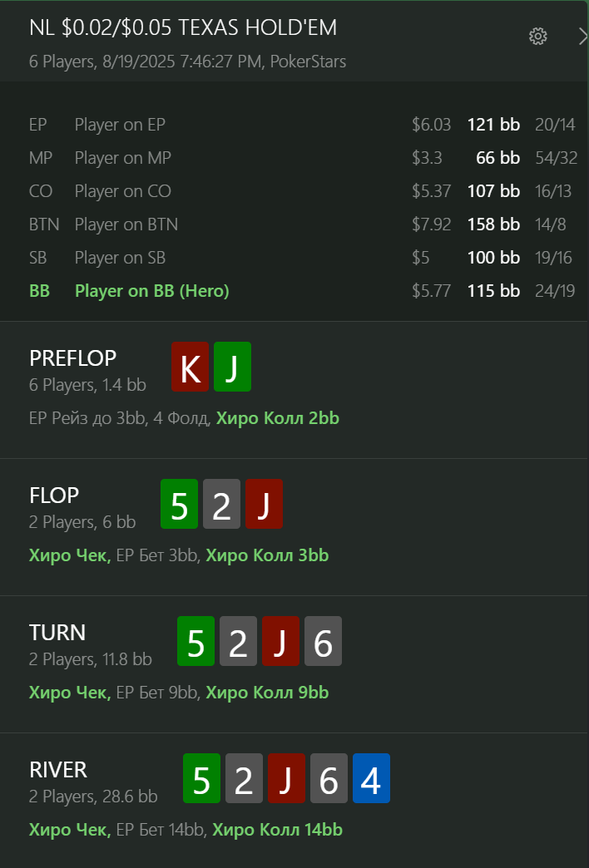Image resolution: width=589 pixels, height=868 pixels.
Task: Select the green 5 card on flop
Action: 179,504
